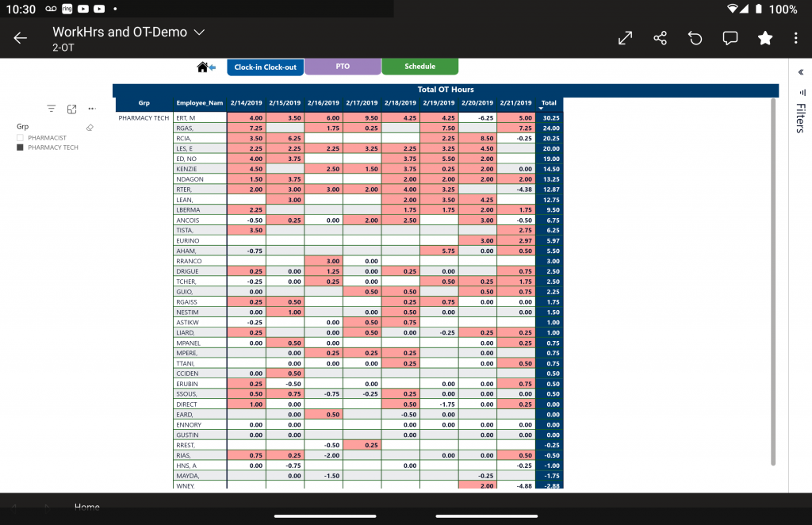This screenshot has height=525, width=812.
Task: Toggle the favorite star icon
Action: pos(764,38)
